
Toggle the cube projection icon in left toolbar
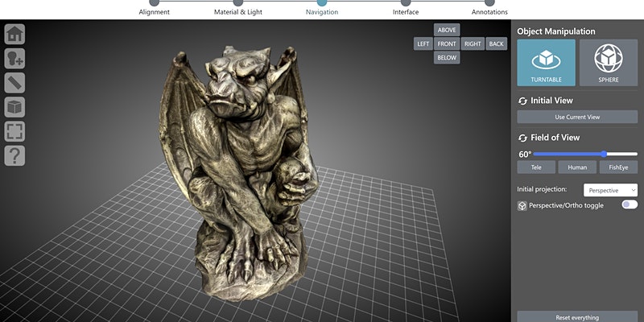click(x=14, y=107)
